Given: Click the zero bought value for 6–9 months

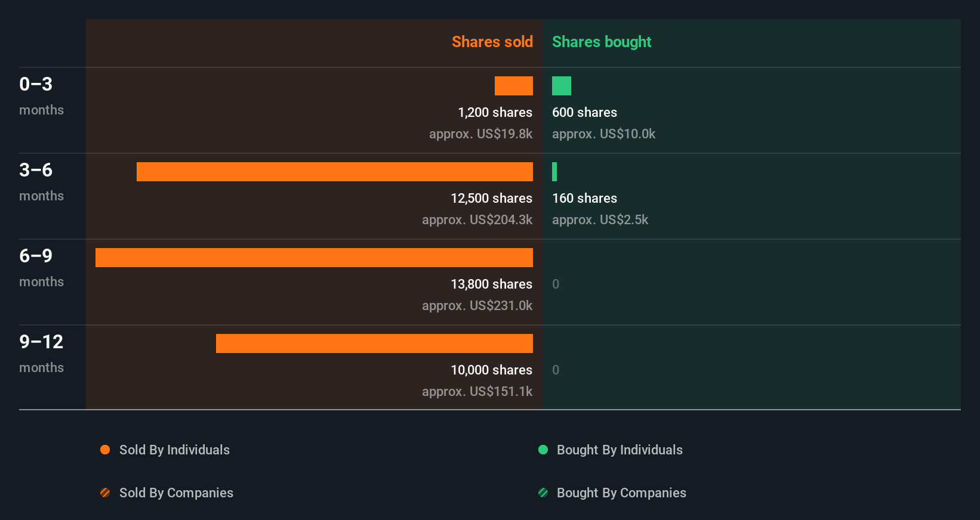Looking at the screenshot, I should click(x=556, y=284).
